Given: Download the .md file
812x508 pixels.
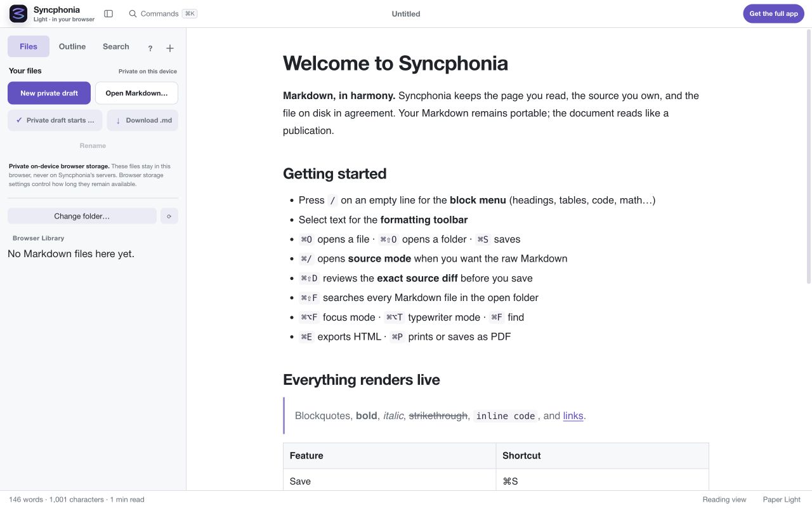Looking at the screenshot, I should [x=143, y=120].
